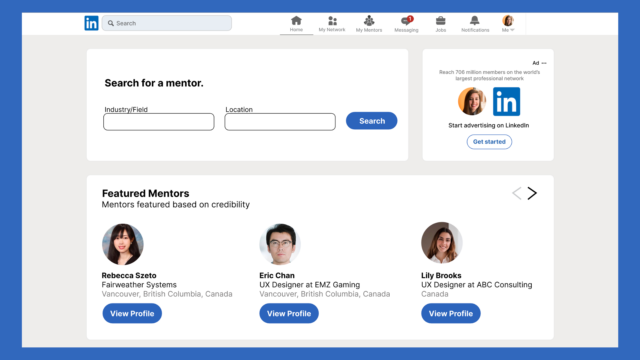
Task: Click the 'Mentors featured based on credibility' text
Action: (176, 204)
